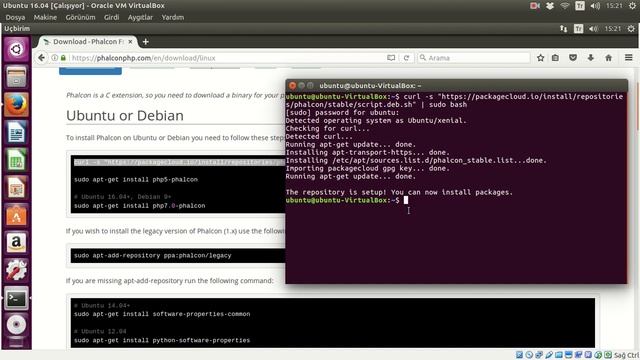Screen dimensions: 640x360
Task: Open guest sound volume indicator
Action: pyautogui.click(x=593, y=29)
